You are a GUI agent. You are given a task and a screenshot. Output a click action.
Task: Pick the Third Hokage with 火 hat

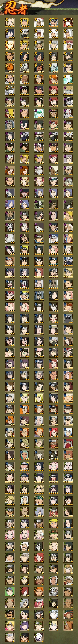(x=39, y=22)
